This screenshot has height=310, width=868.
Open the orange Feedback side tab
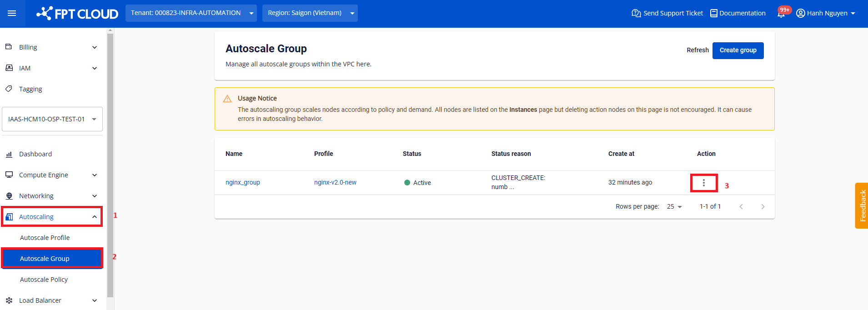[861, 205]
